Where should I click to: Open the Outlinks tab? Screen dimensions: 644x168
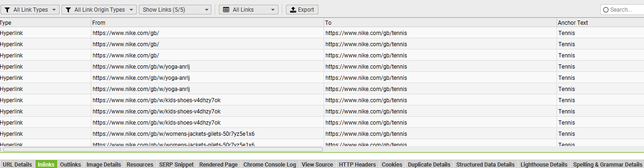(70, 164)
